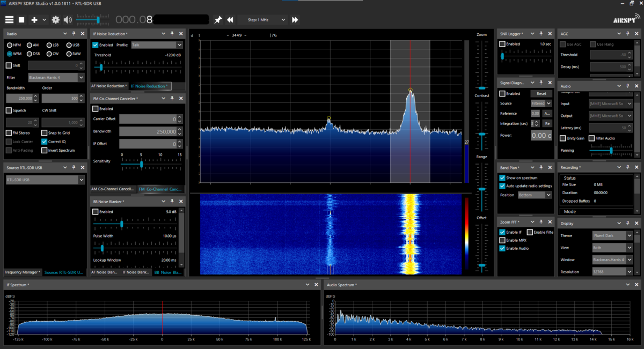This screenshot has height=349, width=644.
Task: Enable the Squelch checkbox
Action: point(9,110)
